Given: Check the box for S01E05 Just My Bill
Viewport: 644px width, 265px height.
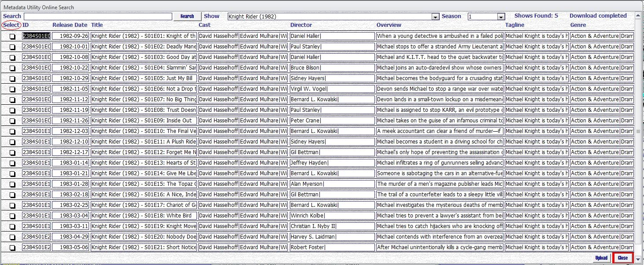Looking at the screenshot, I should [12, 79].
